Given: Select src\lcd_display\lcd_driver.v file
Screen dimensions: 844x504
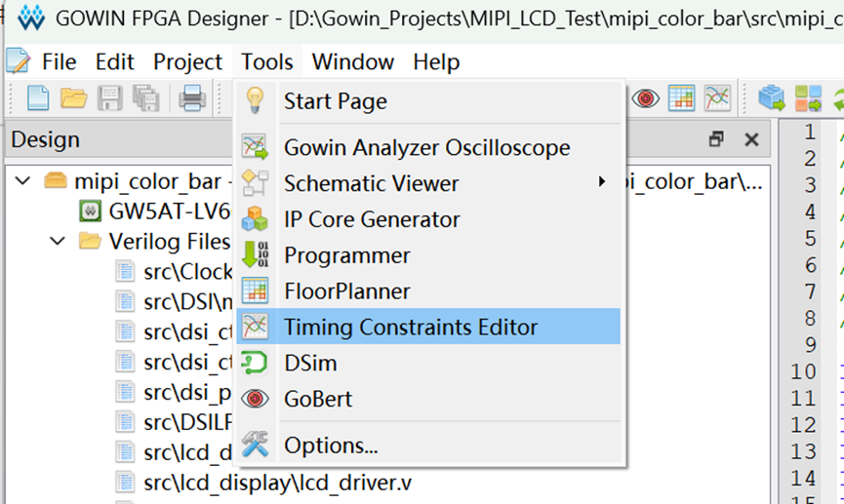Looking at the screenshot, I should click(277, 483).
